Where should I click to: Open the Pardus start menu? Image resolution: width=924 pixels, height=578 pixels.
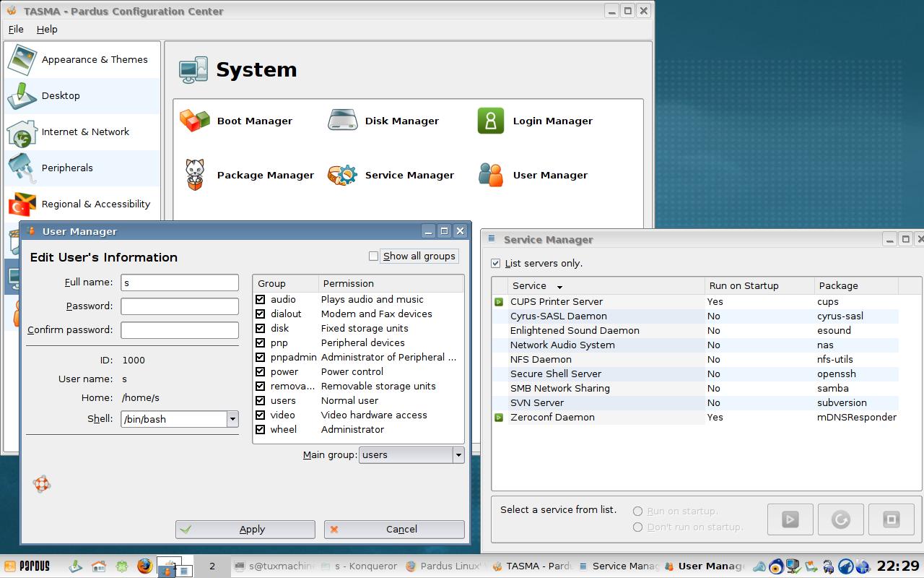click(28, 566)
